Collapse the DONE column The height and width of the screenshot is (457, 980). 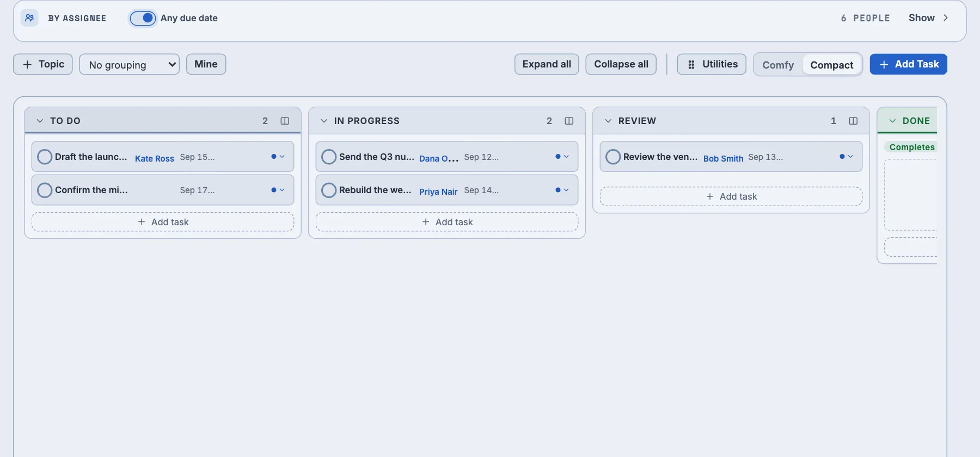tap(892, 121)
